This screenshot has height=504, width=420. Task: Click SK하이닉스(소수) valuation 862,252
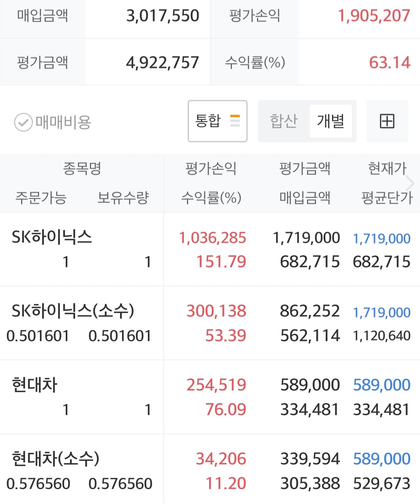coord(310,311)
